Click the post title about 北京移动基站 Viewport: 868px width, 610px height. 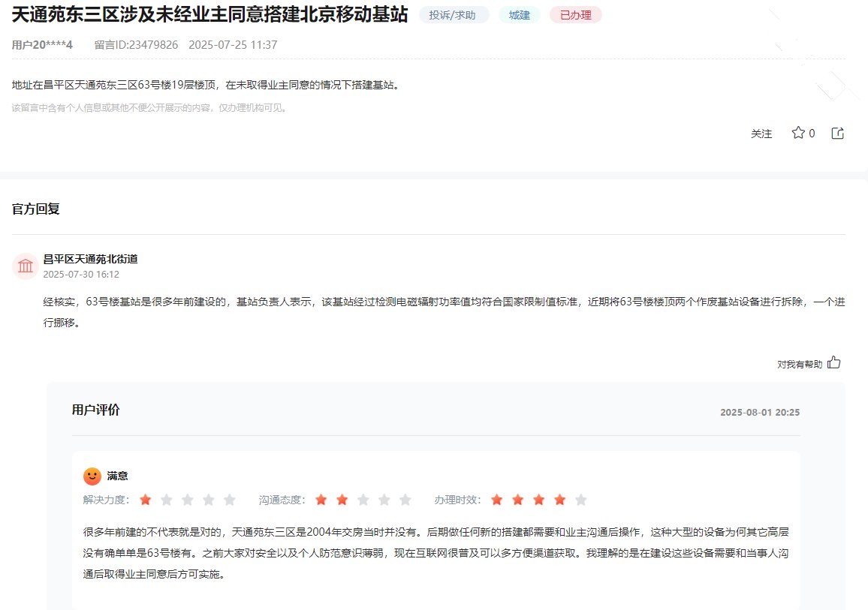(x=209, y=14)
